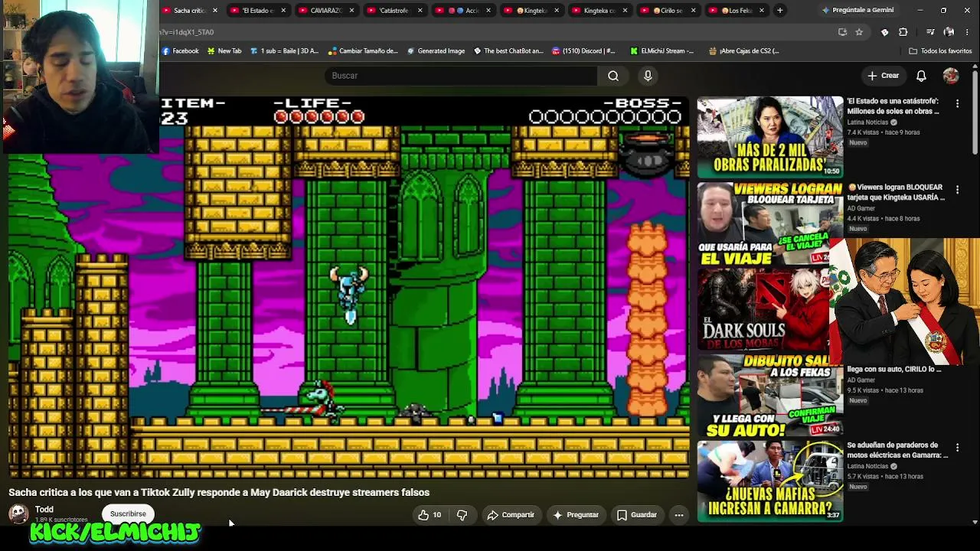Open '1 sub = Baile | 3D A...' bookmark
Screen dimensions: 980x551
tap(284, 51)
